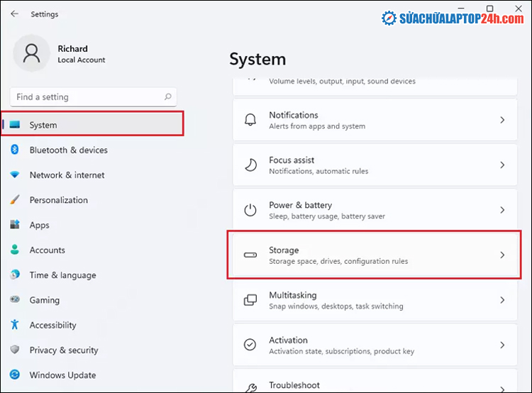Expand Power & battery with its chevron
532x393 pixels.
pyautogui.click(x=502, y=210)
